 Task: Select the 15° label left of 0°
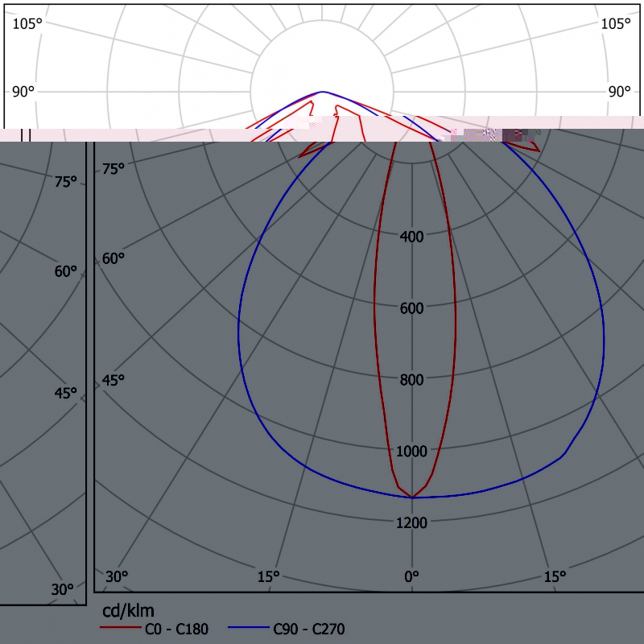coord(268,576)
